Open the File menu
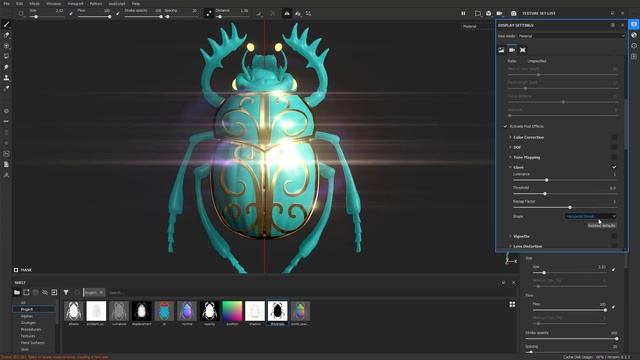The width and height of the screenshot is (640, 360). point(7,3)
